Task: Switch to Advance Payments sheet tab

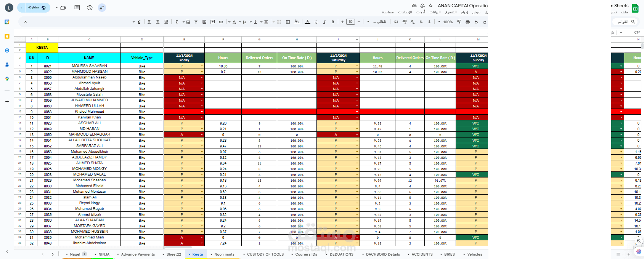Action: [138, 254]
